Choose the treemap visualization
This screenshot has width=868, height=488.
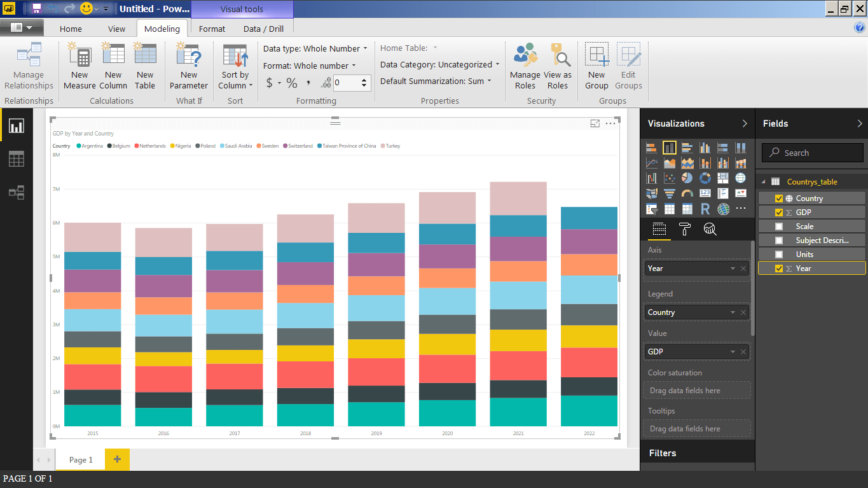723,178
